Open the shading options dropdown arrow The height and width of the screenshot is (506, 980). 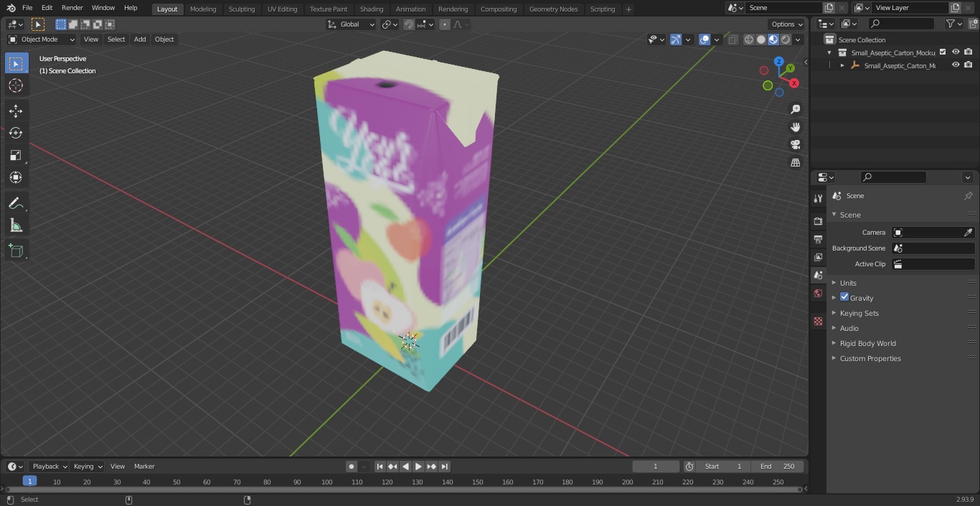pyautogui.click(x=799, y=39)
